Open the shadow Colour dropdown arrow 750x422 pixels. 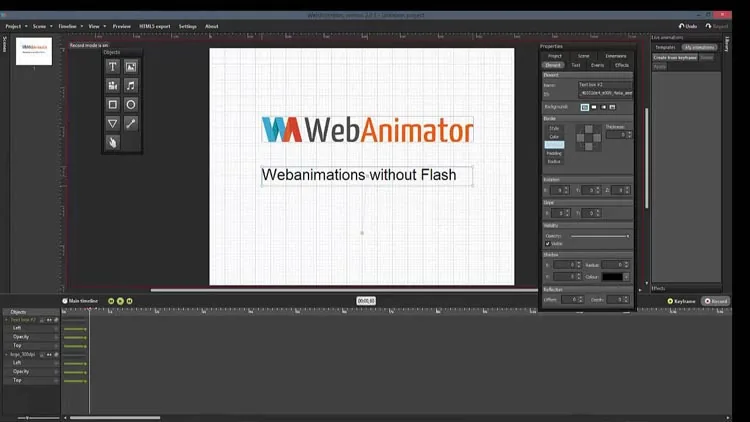(x=626, y=277)
